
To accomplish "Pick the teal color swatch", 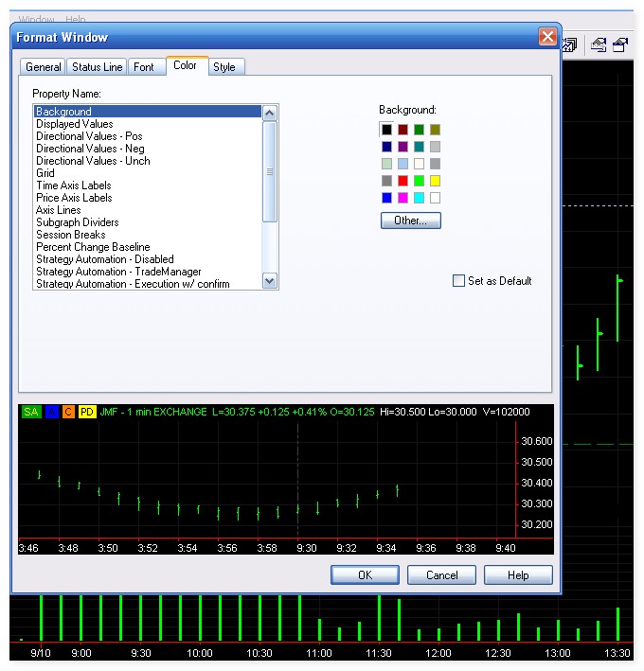I will [x=420, y=147].
